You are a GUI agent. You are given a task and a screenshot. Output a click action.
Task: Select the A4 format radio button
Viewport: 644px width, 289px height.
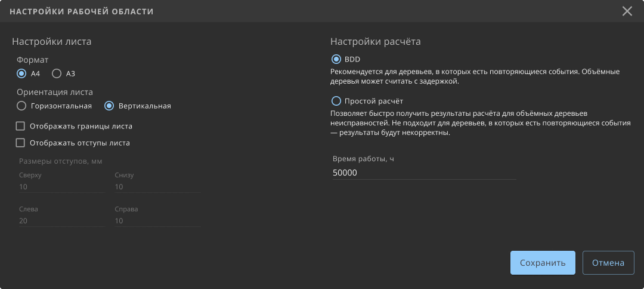[x=21, y=74]
